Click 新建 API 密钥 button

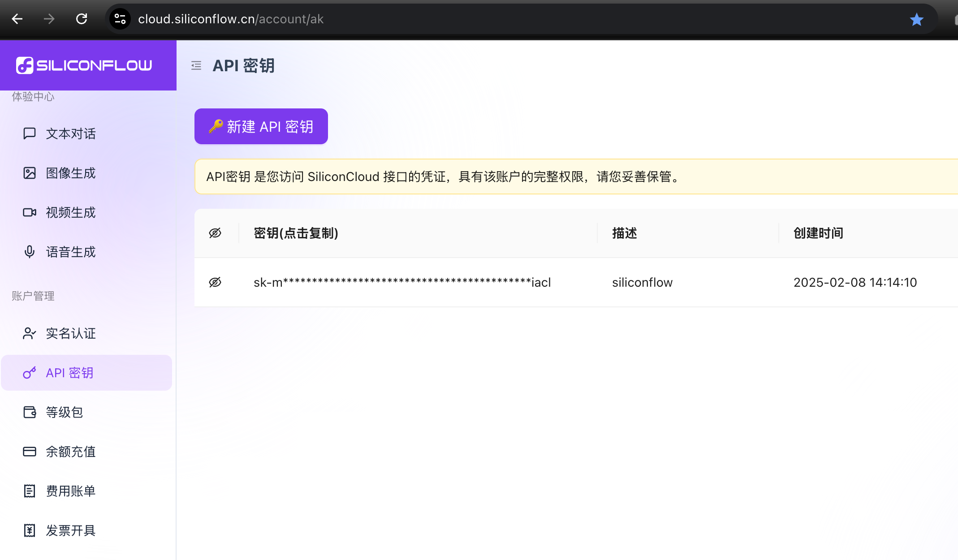261,126
